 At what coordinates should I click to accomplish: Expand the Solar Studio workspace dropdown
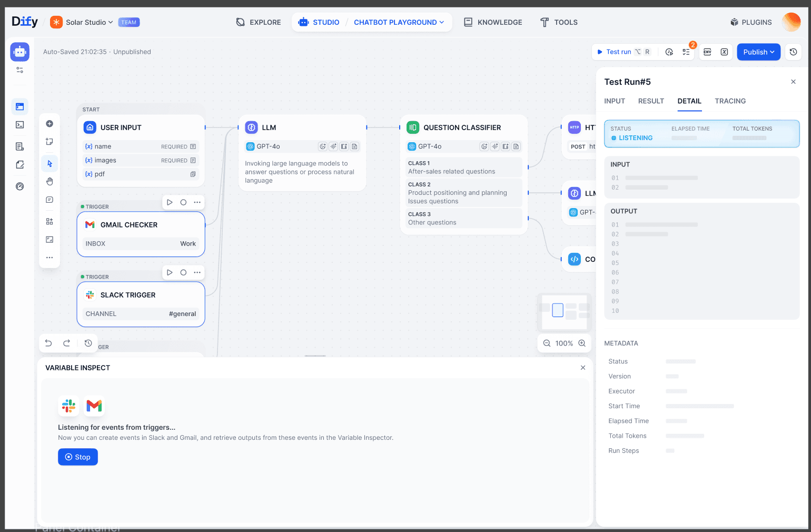coord(89,22)
